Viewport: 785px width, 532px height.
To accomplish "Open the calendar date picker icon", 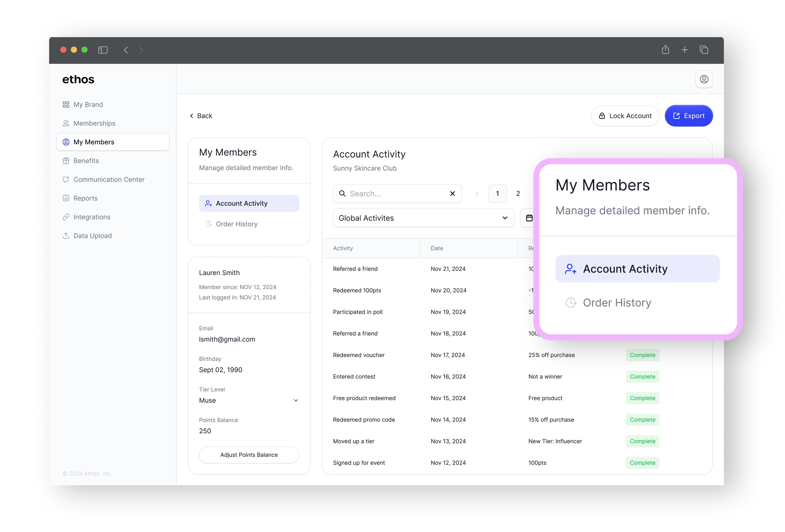I will click(529, 218).
